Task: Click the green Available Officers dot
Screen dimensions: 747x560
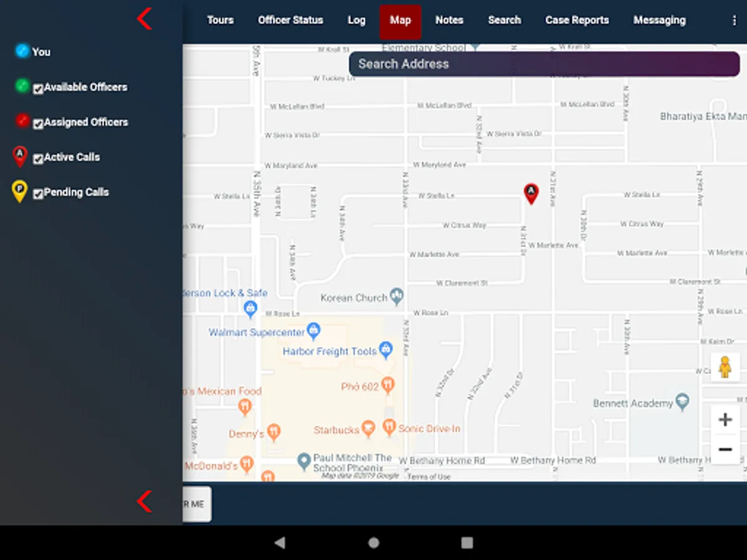Action: (x=22, y=86)
